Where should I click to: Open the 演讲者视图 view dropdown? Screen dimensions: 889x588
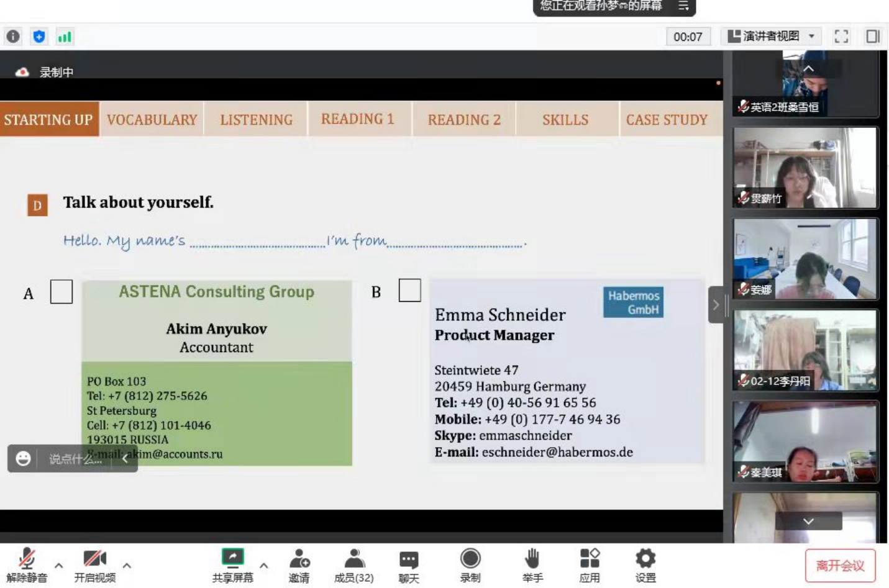[x=771, y=37]
